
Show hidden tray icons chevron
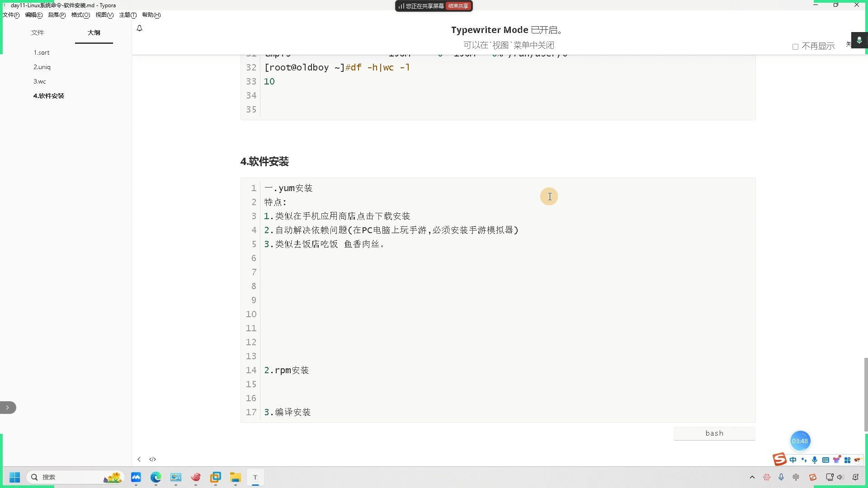[x=752, y=477]
